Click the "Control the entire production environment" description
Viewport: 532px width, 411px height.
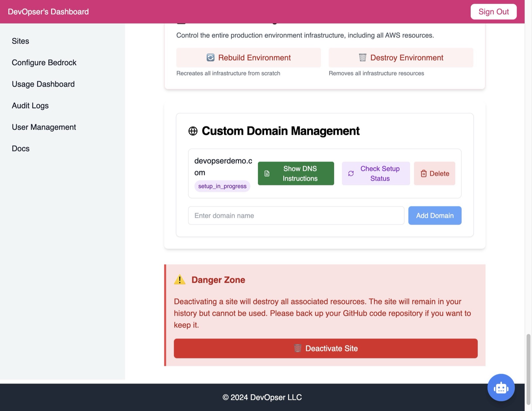[305, 35]
